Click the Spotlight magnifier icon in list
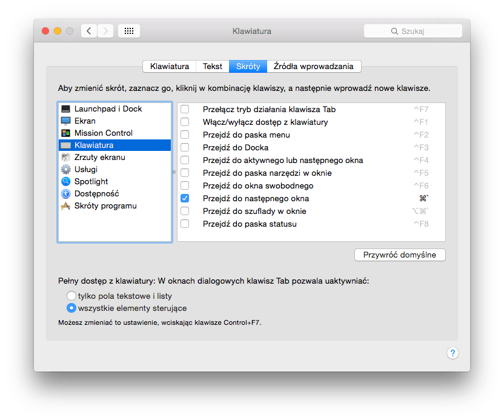The width and height of the screenshot is (504, 420). (x=65, y=182)
